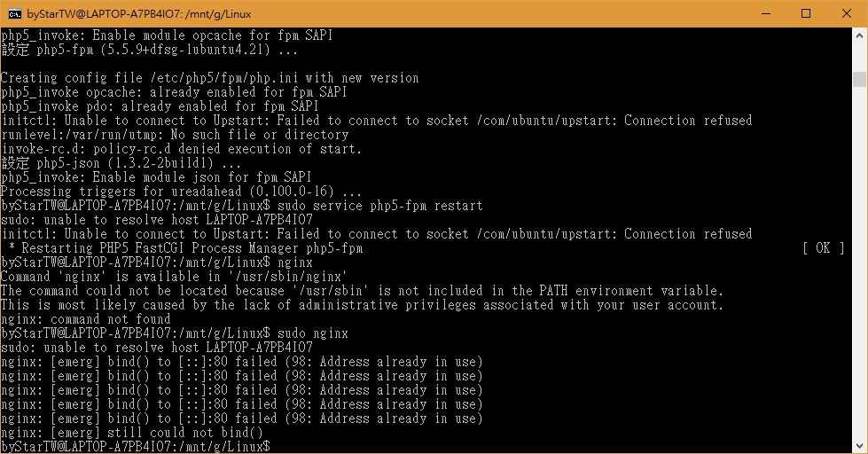The width and height of the screenshot is (868, 454).
Task: Click the empty scrollbar track below thumb
Action: [859, 263]
